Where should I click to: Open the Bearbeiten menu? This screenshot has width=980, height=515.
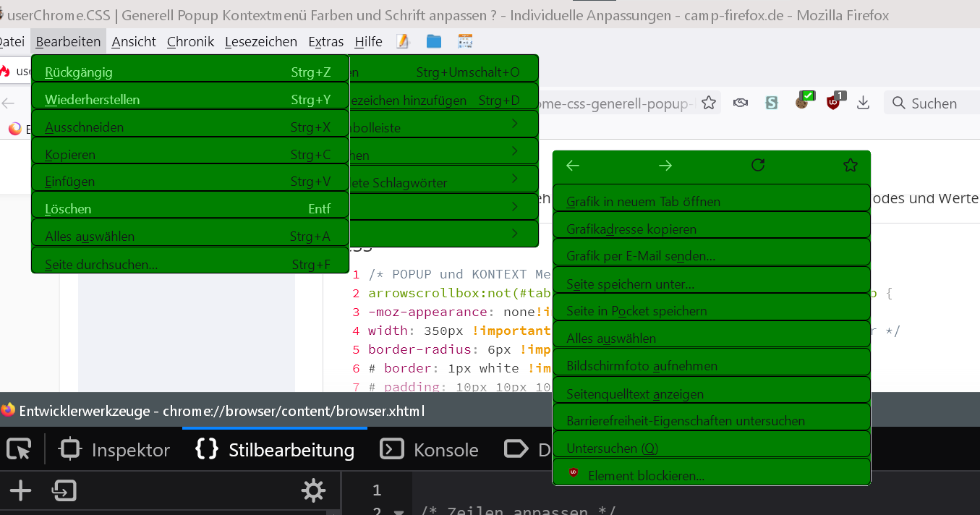point(68,41)
